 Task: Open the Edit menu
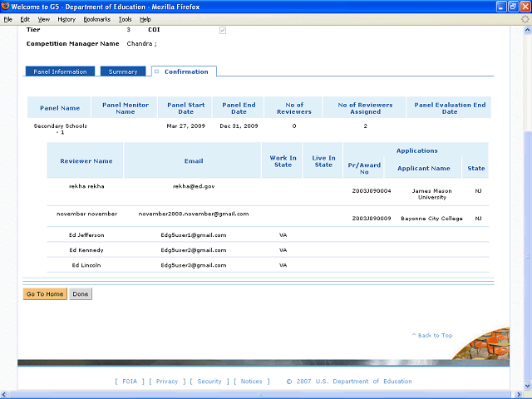coord(25,19)
